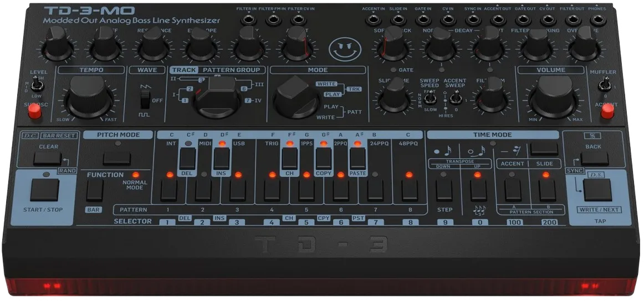Click the Gate In jack
The width and height of the screenshot is (644, 301).
pyautogui.click(x=423, y=19)
